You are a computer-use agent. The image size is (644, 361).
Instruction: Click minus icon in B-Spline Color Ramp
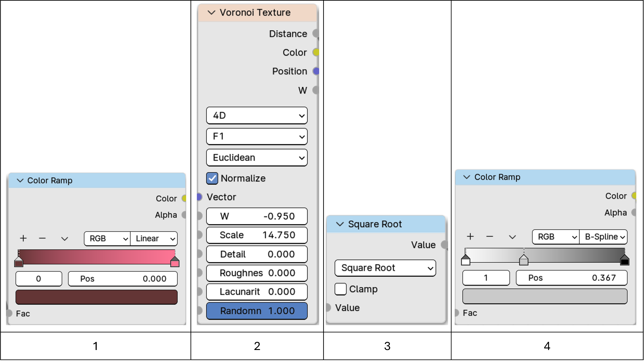(x=490, y=237)
